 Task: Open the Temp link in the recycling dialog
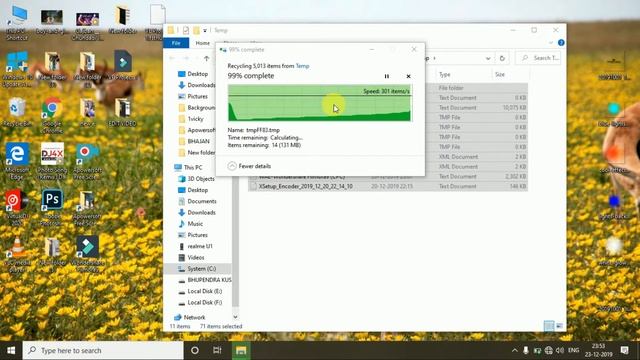point(302,66)
